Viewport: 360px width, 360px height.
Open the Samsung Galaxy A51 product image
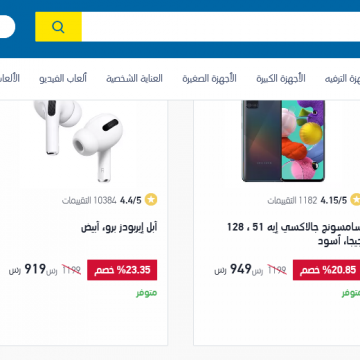click(283, 141)
